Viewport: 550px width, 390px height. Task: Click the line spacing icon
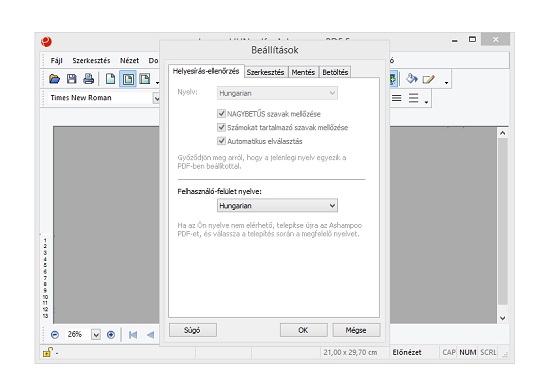(x=414, y=98)
